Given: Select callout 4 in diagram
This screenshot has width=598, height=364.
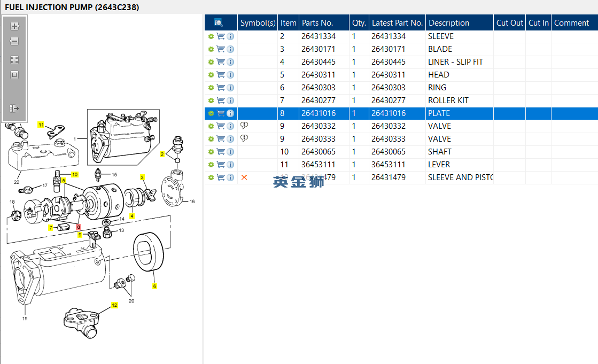Looking at the screenshot, I should pos(132,216).
